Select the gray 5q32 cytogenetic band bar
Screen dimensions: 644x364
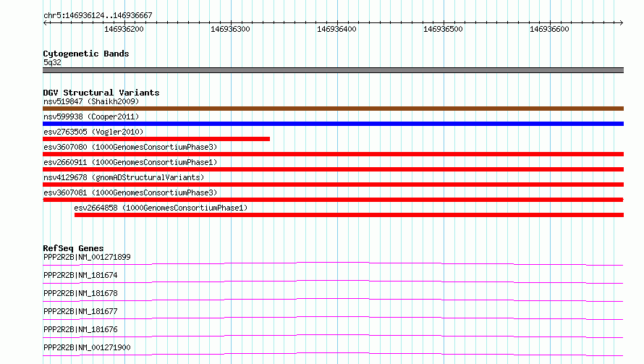click(x=333, y=70)
